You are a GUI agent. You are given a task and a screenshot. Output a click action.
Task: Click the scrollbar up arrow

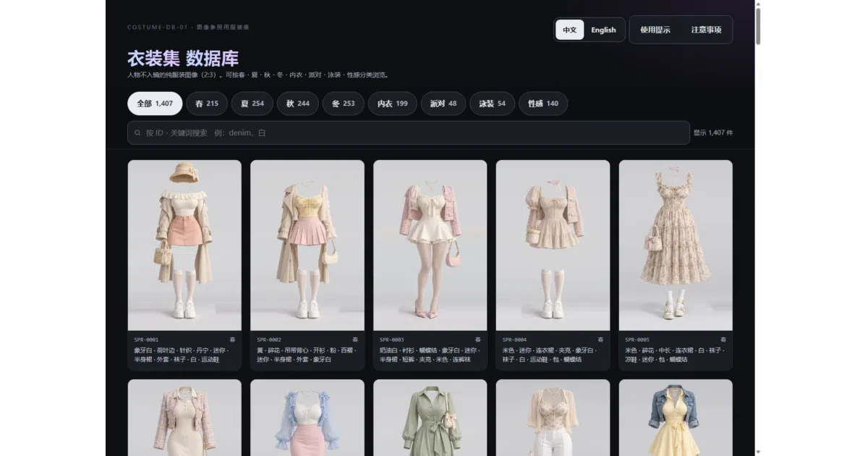(x=758, y=4)
